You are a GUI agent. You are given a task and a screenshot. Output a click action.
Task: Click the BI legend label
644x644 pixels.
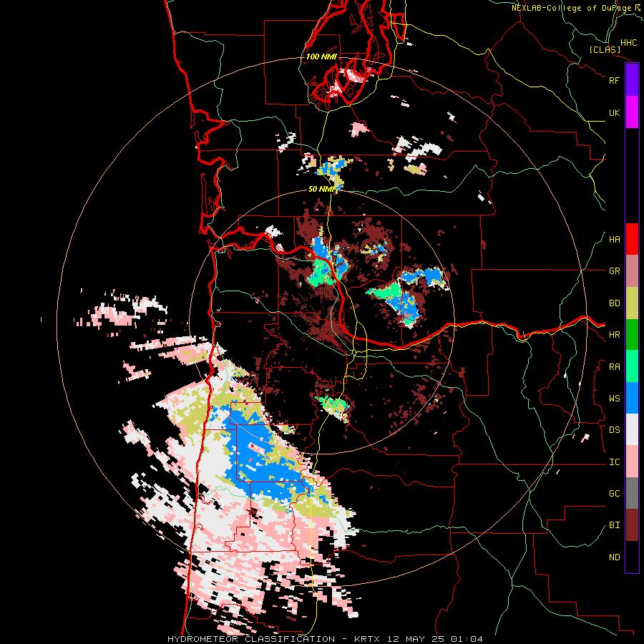pos(614,525)
